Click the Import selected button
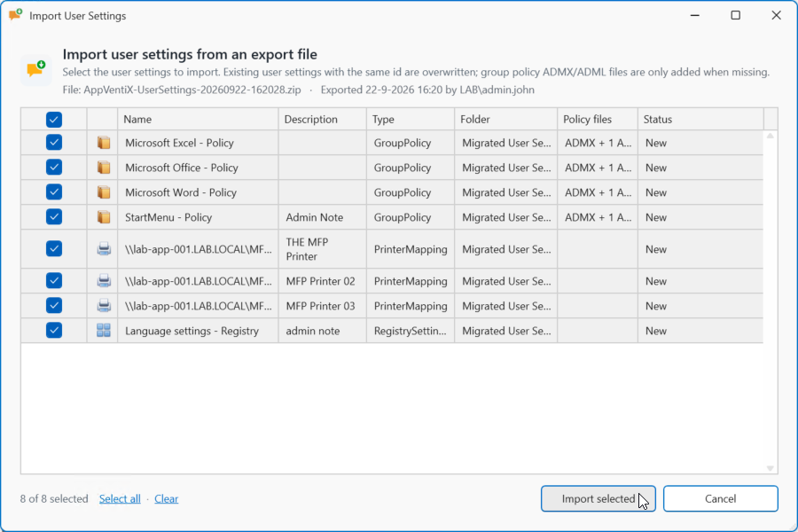The image size is (798, 532). pos(598,498)
